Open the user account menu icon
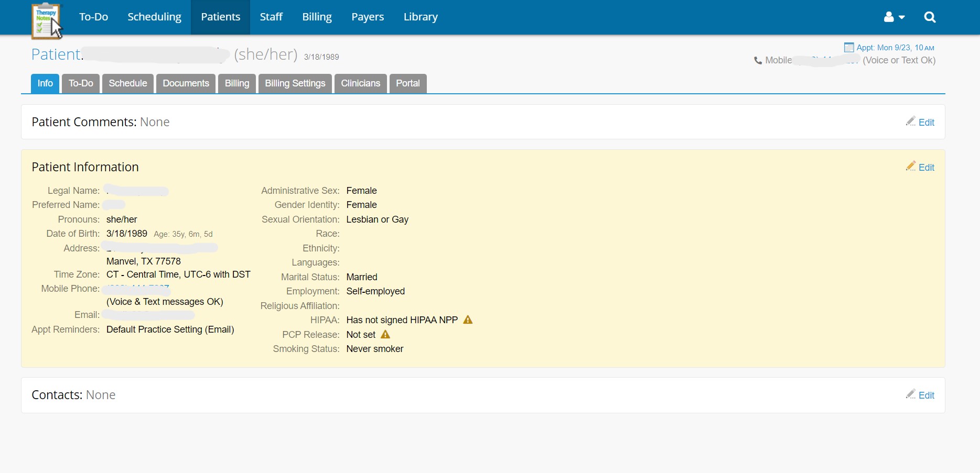980x473 pixels. (x=894, y=17)
